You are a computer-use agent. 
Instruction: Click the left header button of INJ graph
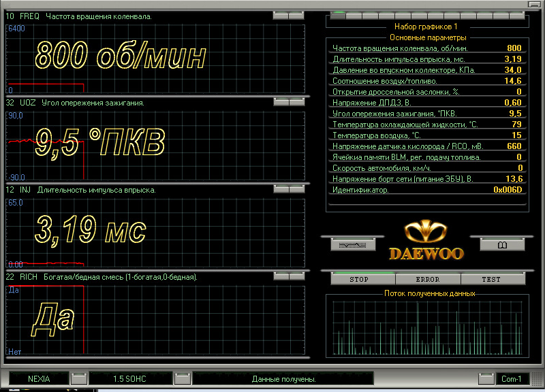(x=281, y=189)
